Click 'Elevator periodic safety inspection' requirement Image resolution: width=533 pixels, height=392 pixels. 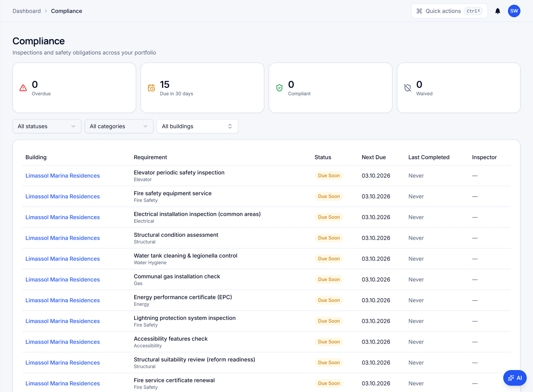pyautogui.click(x=179, y=172)
